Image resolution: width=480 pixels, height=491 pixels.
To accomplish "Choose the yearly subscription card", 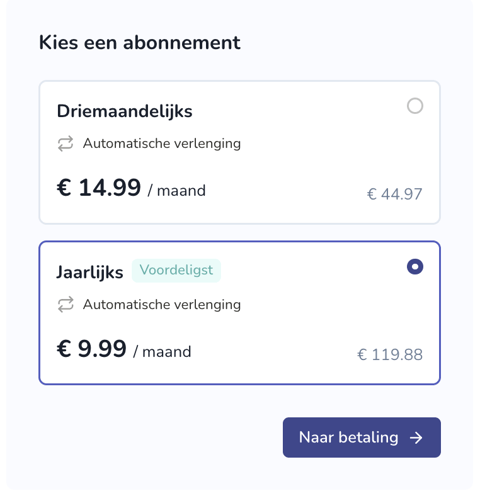I will (240, 313).
